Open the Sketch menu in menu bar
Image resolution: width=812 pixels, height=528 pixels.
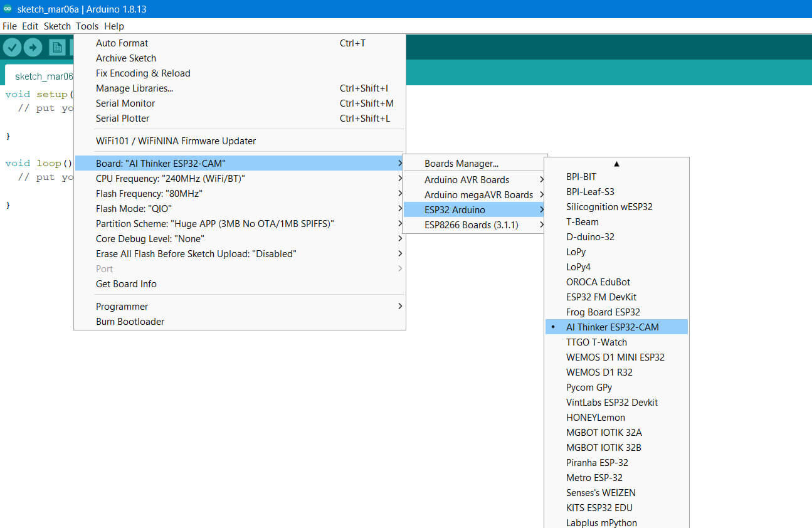(57, 26)
